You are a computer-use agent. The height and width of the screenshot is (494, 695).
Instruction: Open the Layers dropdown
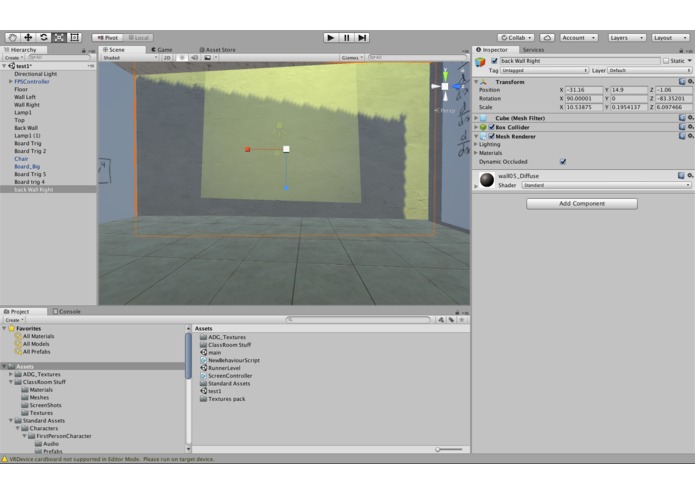pyautogui.click(x=627, y=38)
